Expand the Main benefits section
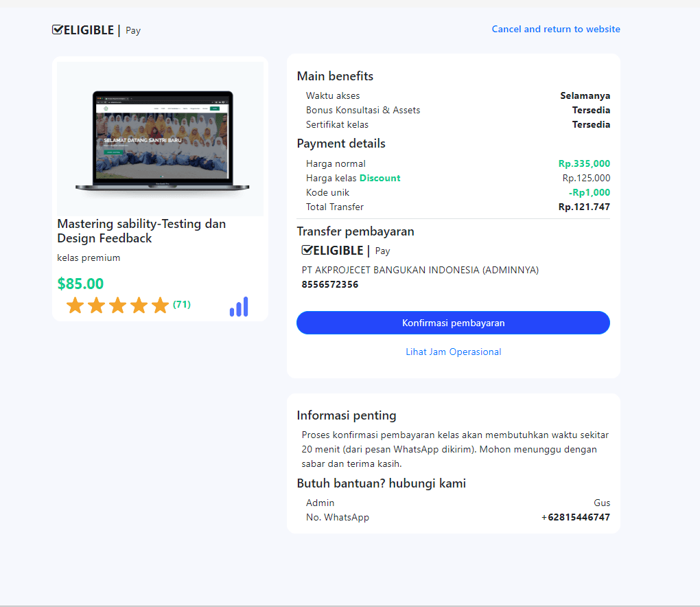Image resolution: width=700 pixels, height=607 pixels. click(335, 76)
